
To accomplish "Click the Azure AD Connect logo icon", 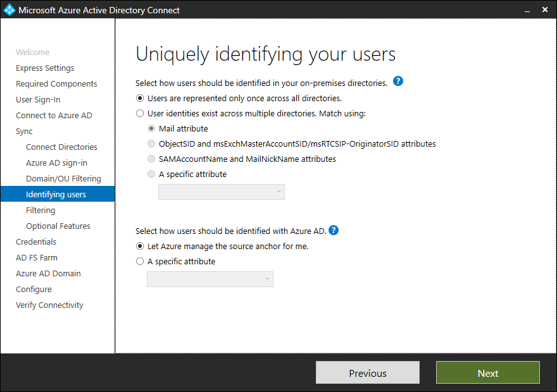I will pos(9,10).
